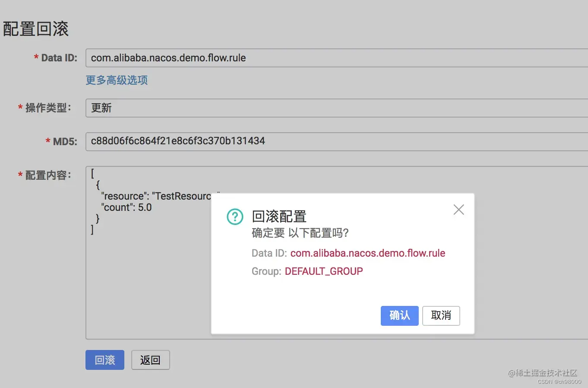Click the 返回 button
This screenshot has width=588, height=388.
(150, 360)
